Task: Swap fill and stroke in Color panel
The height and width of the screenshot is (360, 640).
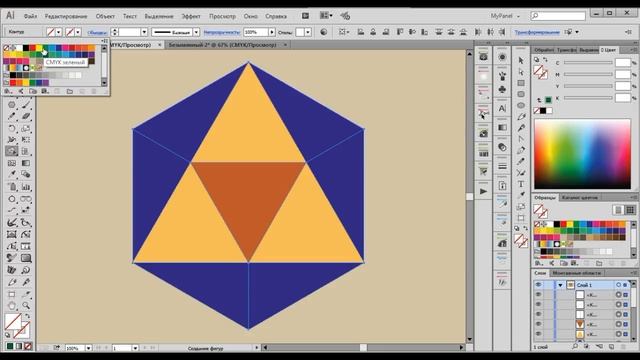Action: click(x=545, y=60)
